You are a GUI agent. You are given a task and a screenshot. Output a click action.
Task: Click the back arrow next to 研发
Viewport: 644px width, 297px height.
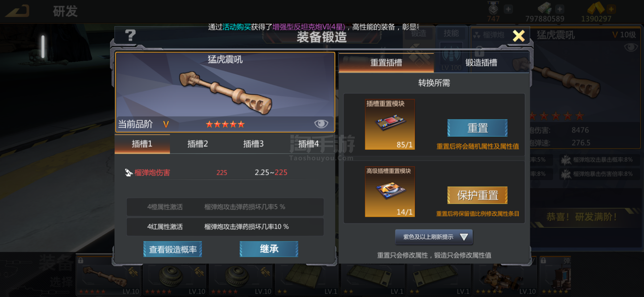point(18,11)
